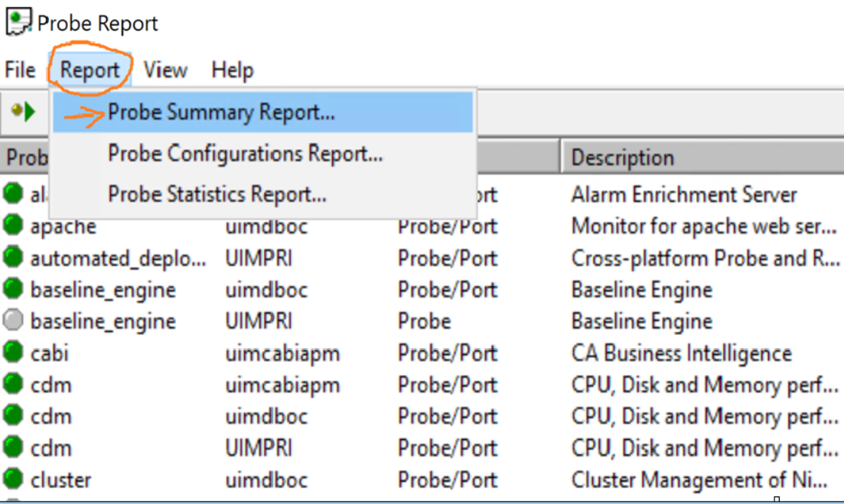Image resolution: width=844 pixels, height=504 pixels.
Task: Click the green status icon for cdm on UIMPRI
Action: 13,447
